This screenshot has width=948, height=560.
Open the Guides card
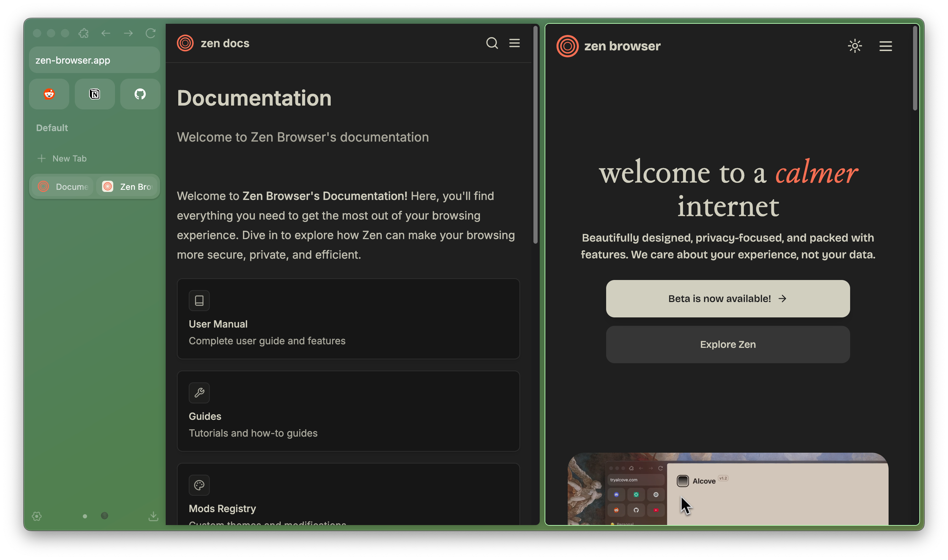(x=348, y=411)
